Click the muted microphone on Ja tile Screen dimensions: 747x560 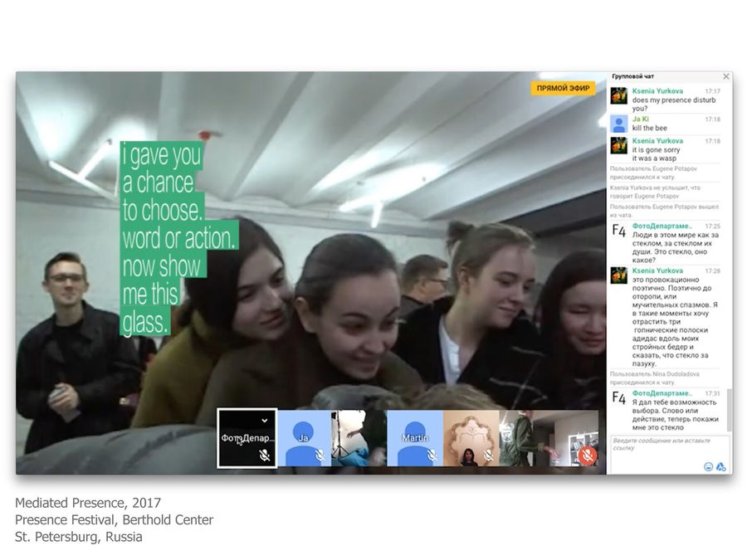(x=320, y=455)
